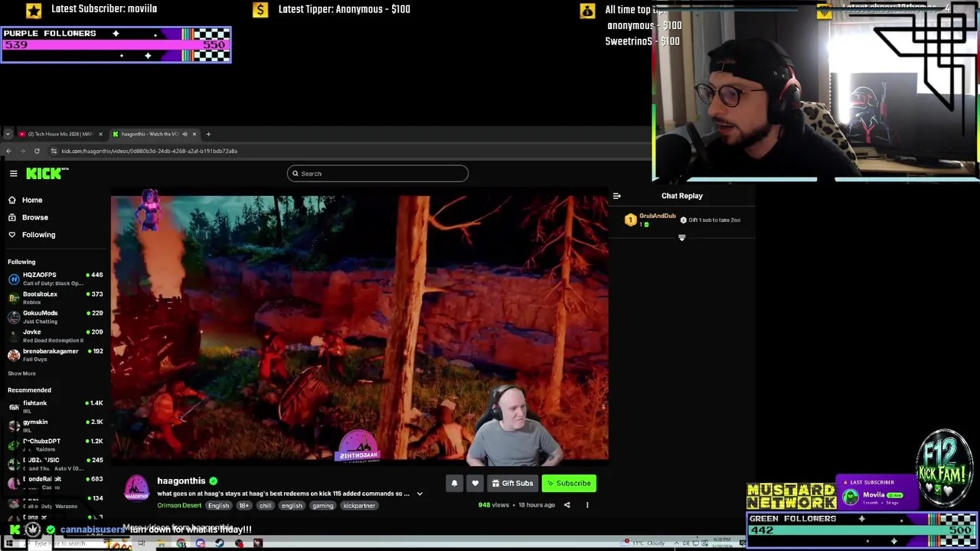This screenshot has height=551, width=980.
Task: Click the share icon next to 18 hours ago
Action: (567, 505)
